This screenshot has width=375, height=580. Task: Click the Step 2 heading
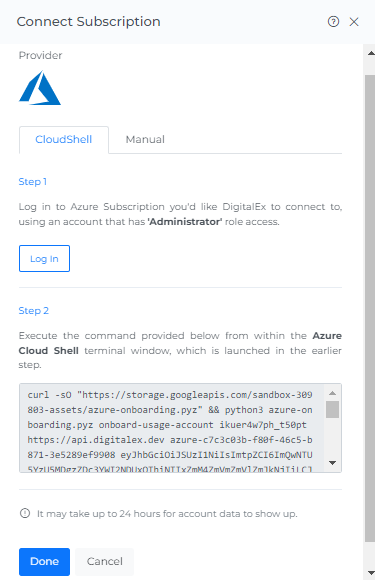(x=34, y=311)
